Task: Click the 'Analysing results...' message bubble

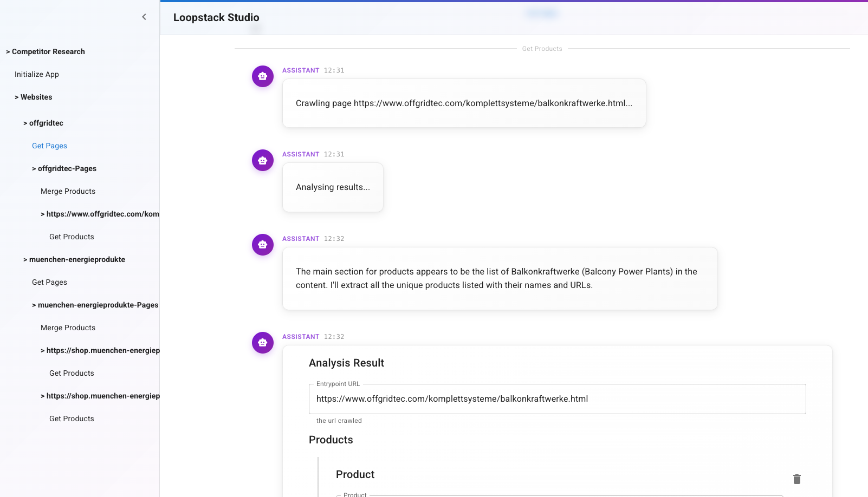Action: point(333,187)
